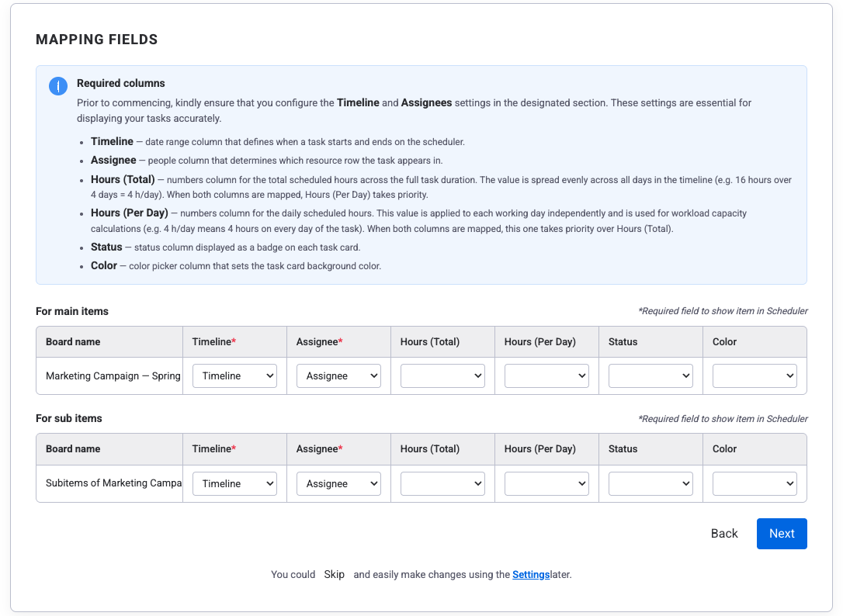Click Marketing Campaign — Spring board name cell
The width and height of the screenshot is (843, 616).
[x=113, y=376]
